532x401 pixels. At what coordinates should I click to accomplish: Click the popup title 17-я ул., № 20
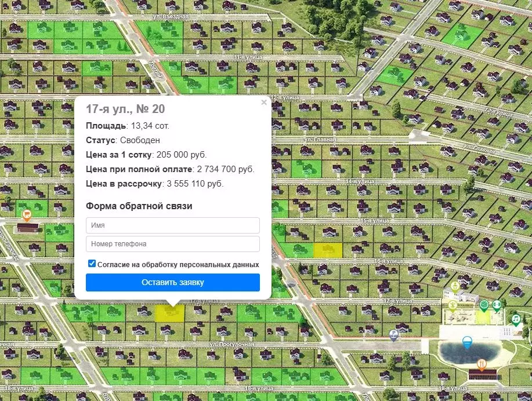pyautogui.click(x=125, y=109)
